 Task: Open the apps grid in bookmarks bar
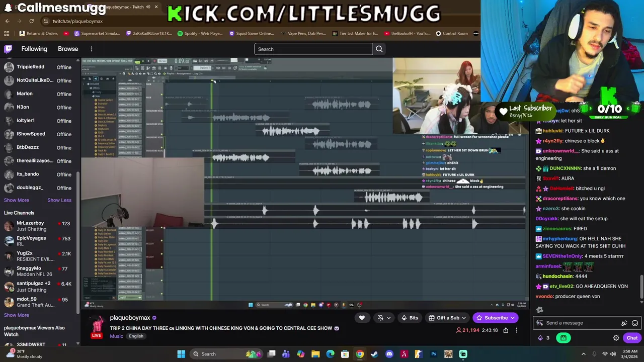(7, 34)
